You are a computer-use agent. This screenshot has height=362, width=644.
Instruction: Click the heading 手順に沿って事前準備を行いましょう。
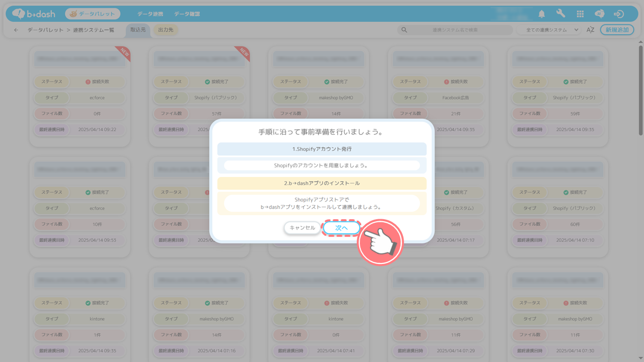(322, 132)
